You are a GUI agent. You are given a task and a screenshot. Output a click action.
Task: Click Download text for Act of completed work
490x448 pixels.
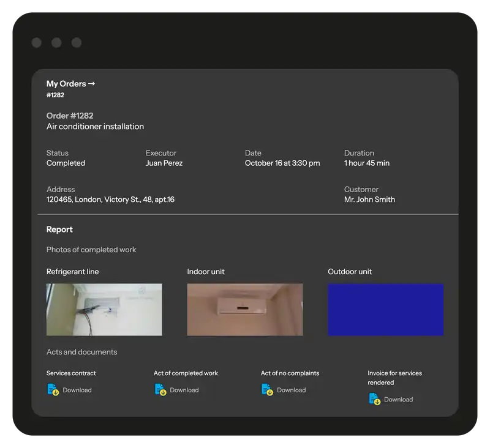tap(184, 390)
